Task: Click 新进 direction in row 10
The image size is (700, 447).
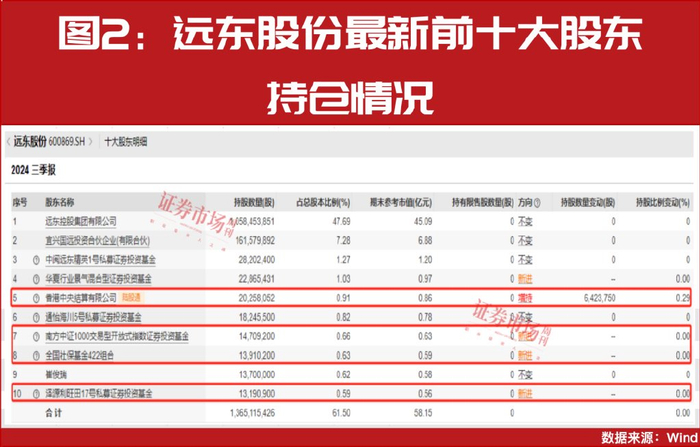Action: pyautogui.click(x=525, y=393)
